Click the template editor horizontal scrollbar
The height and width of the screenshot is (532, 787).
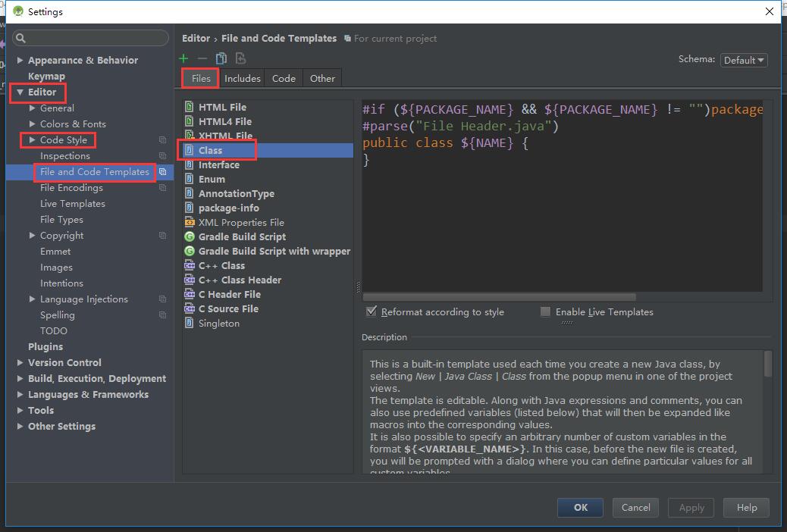click(499, 297)
